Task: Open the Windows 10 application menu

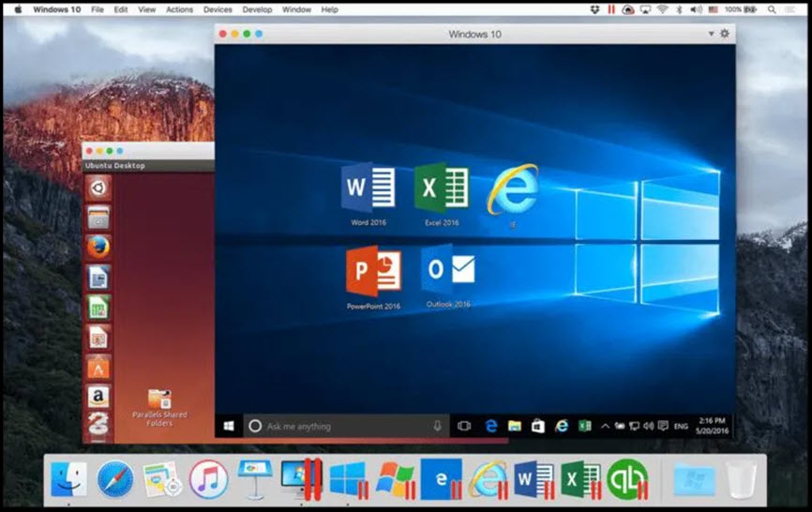Action: tap(57, 9)
